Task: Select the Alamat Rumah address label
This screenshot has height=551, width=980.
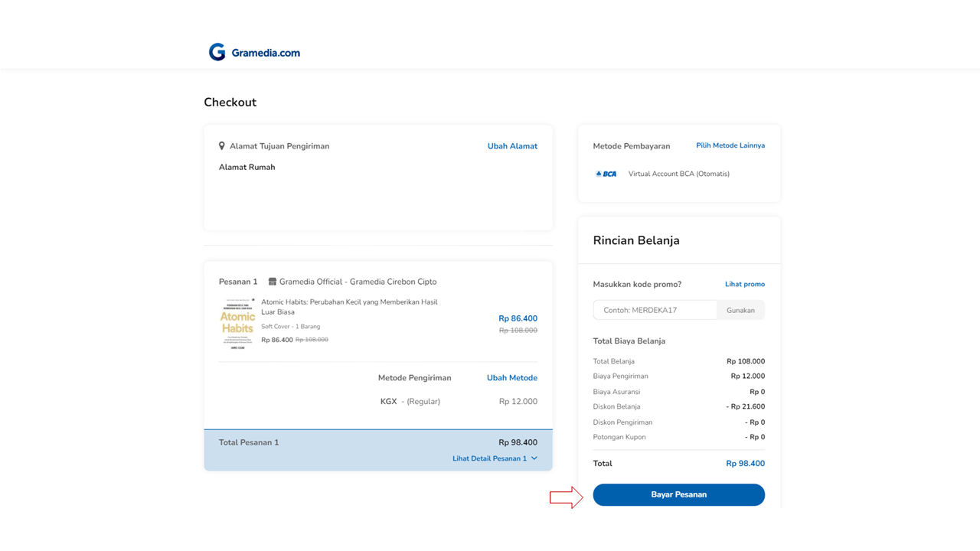Action: click(247, 167)
